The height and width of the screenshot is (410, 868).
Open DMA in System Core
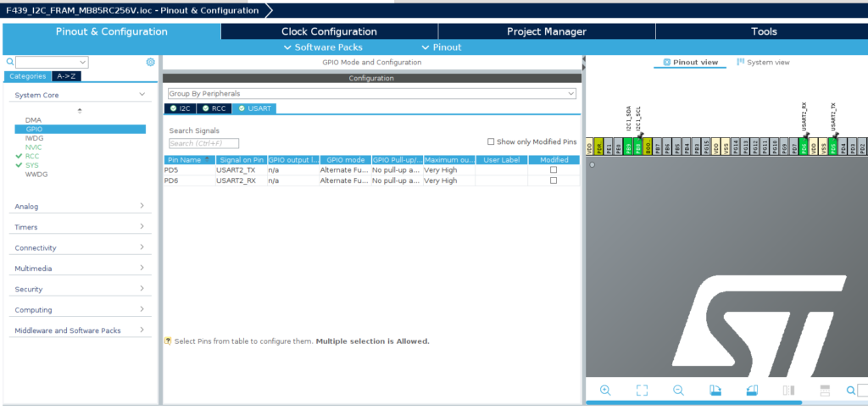click(x=33, y=120)
